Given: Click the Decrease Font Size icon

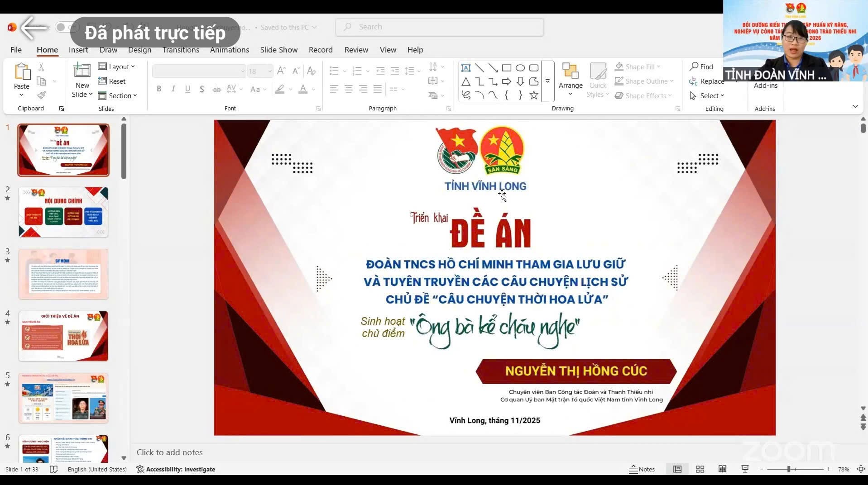Looking at the screenshot, I should [x=296, y=71].
